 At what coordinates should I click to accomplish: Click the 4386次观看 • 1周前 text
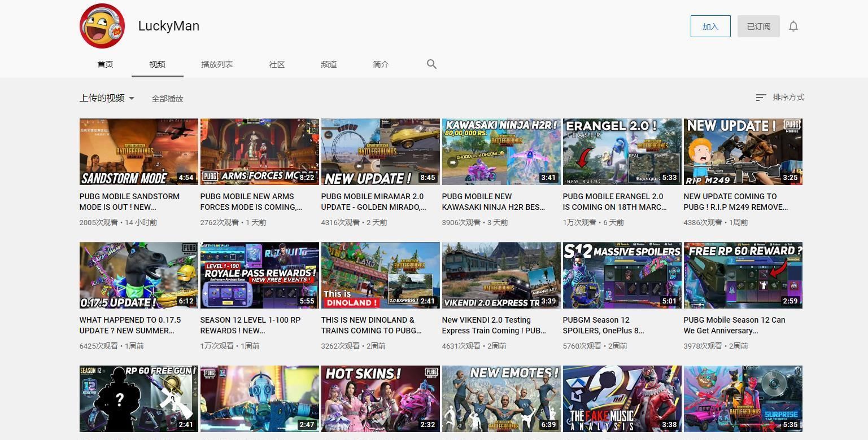tap(716, 222)
